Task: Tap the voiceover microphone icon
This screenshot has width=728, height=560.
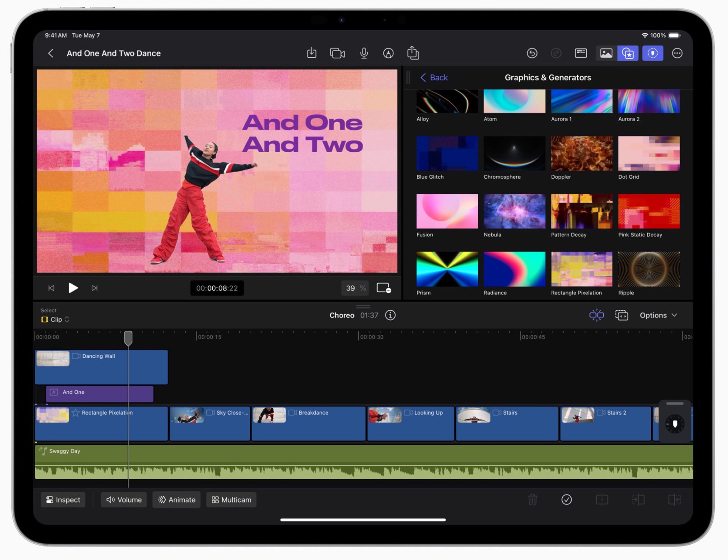Action: (364, 53)
